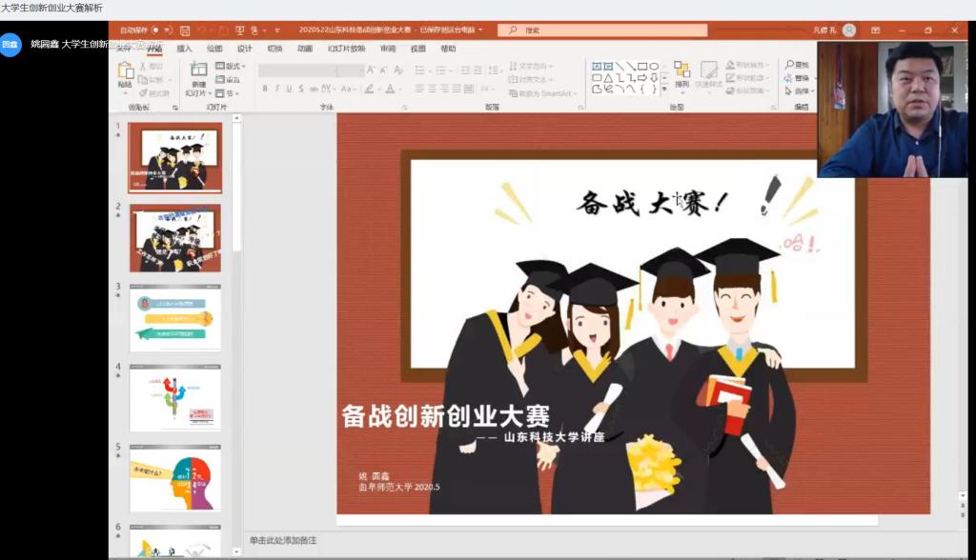Expand the 版式 layout dropdown
Viewport: 976px width, 560px height.
pyautogui.click(x=231, y=66)
